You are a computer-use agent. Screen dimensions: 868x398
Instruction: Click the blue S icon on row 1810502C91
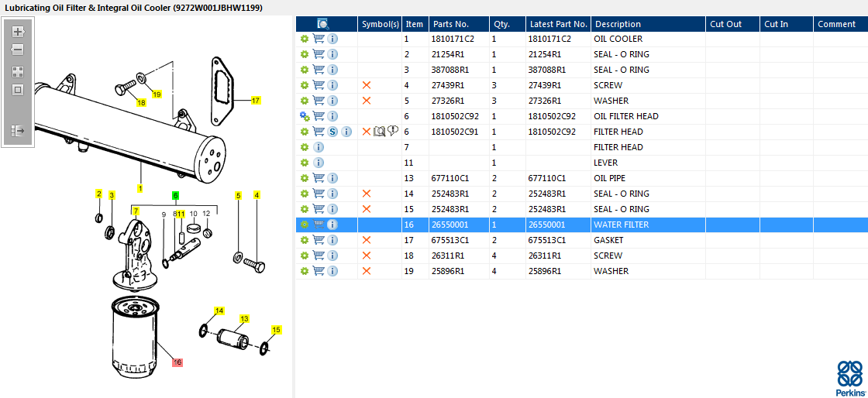point(332,132)
